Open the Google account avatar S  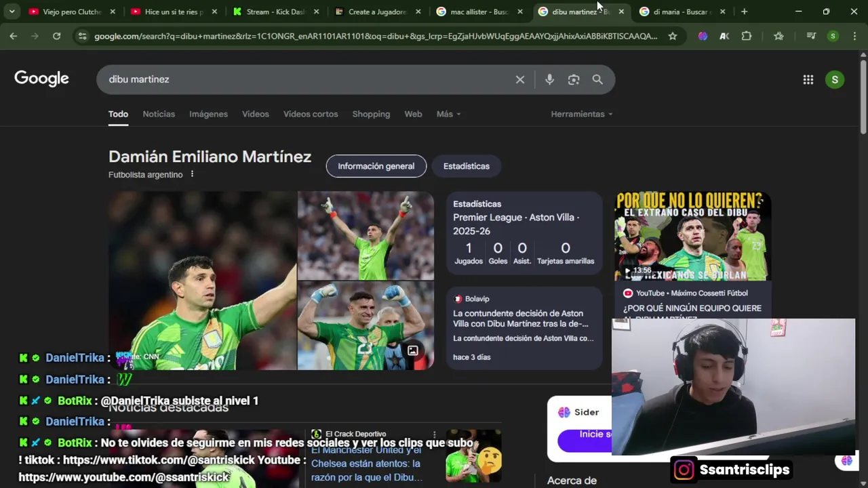pos(835,79)
